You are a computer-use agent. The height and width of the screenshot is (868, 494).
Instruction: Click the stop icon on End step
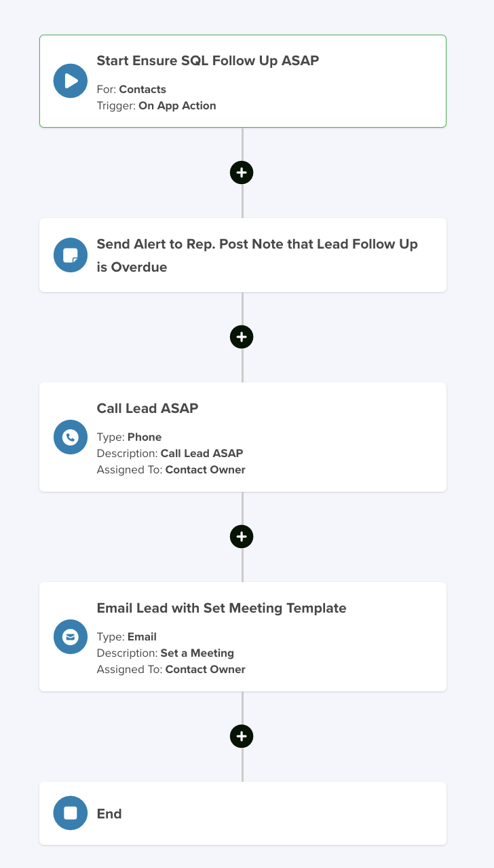71,813
